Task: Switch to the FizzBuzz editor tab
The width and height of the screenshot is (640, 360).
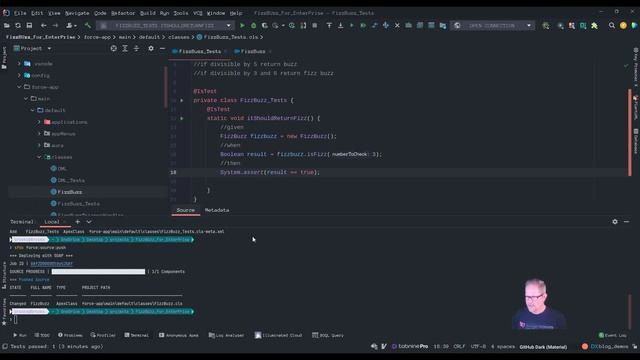Action: (253, 51)
